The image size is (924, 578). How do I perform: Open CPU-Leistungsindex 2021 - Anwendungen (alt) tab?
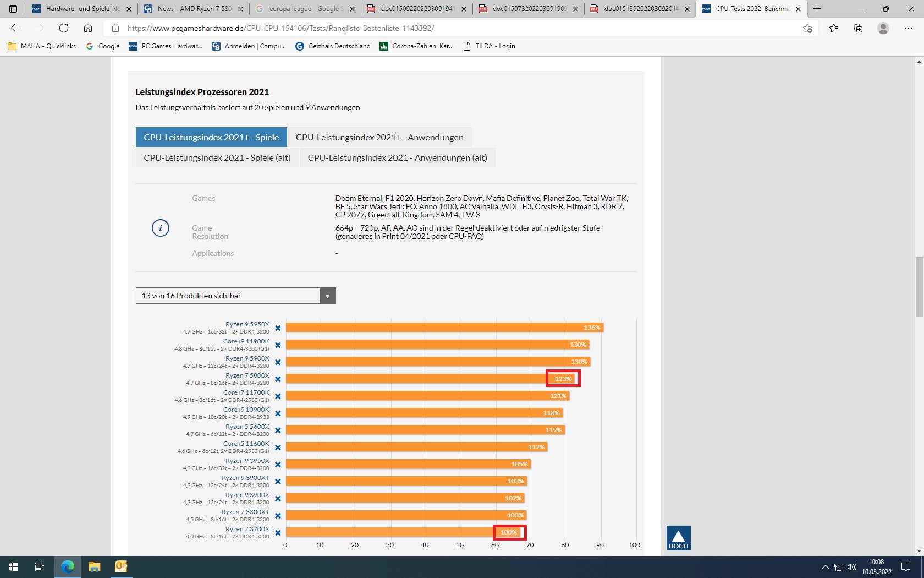pyautogui.click(x=397, y=157)
